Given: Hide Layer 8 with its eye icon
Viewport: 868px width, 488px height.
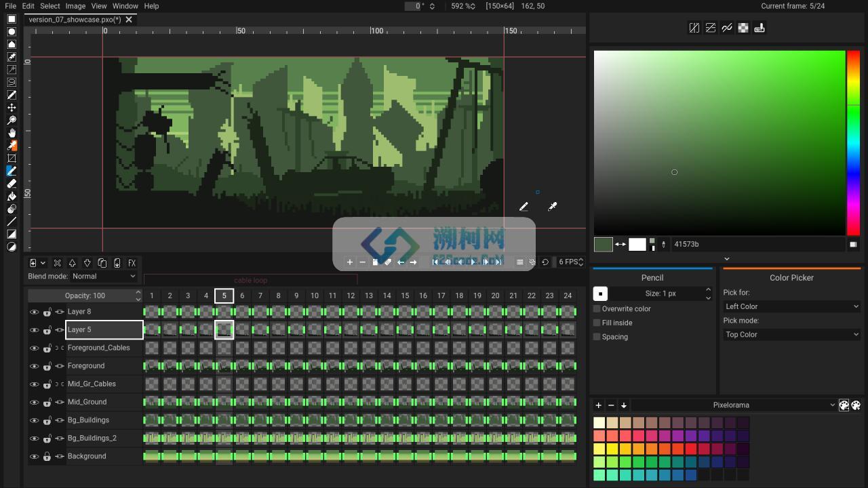Looking at the screenshot, I should tap(34, 312).
